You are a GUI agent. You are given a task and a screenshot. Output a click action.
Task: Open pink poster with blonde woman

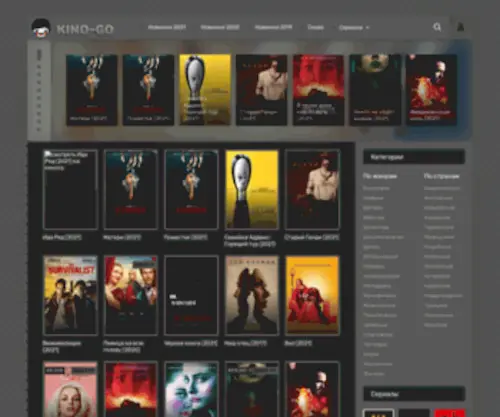(70, 389)
